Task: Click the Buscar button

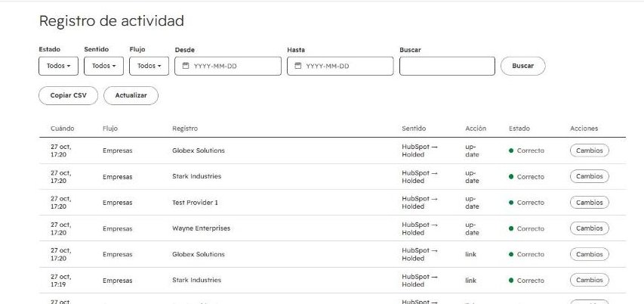Action: coord(523,66)
